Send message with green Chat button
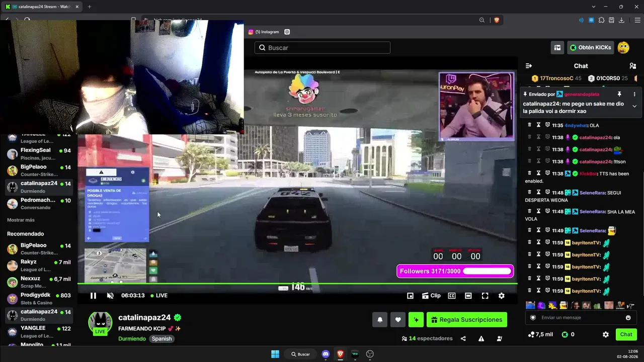The height and width of the screenshot is (362, 644). click(626, 334)
